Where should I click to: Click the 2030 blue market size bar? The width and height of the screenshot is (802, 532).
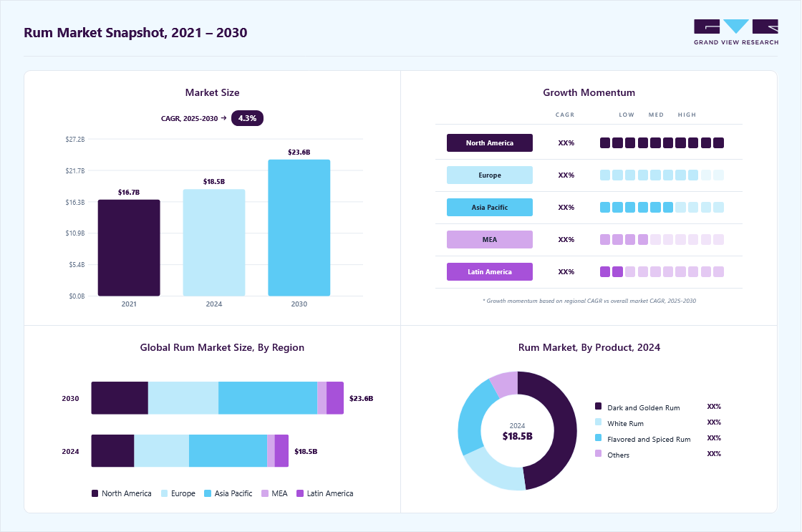coord(299,228)
